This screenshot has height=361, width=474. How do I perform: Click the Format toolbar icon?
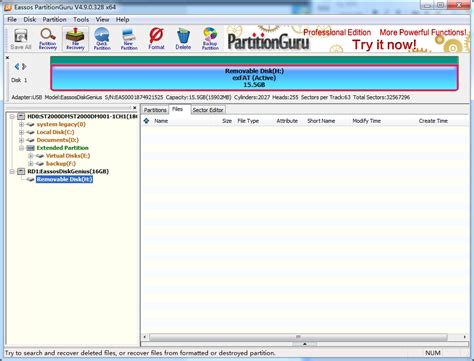tap(156, 39)
